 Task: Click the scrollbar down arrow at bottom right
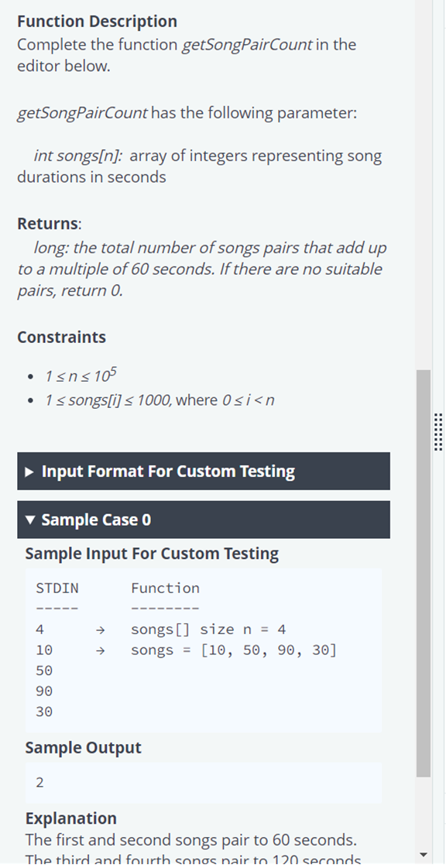[x=424, y=856]
